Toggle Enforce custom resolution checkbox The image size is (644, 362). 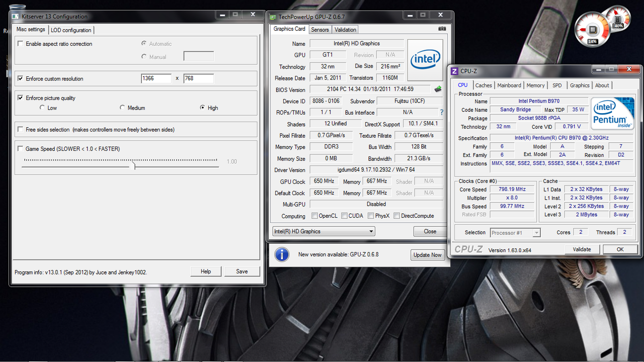(20, 78)
